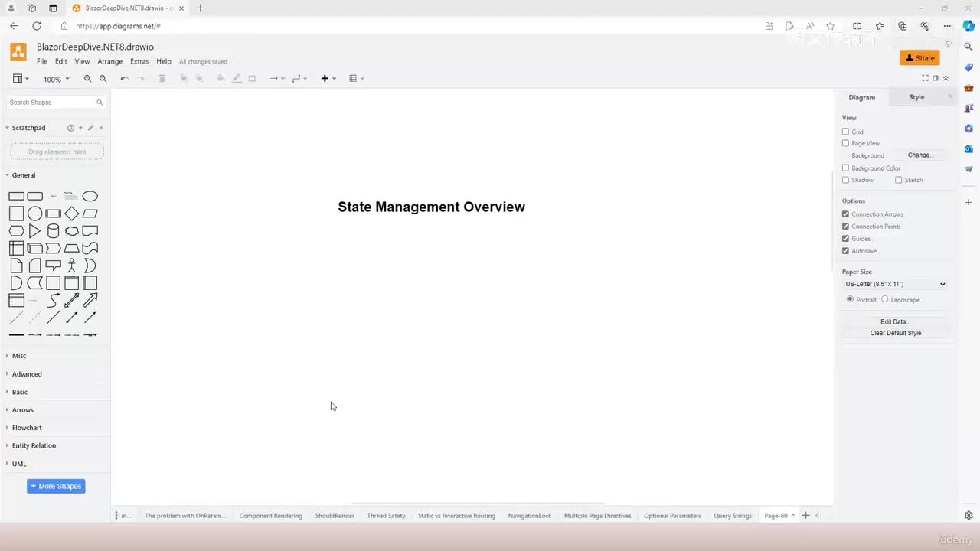The height and width of the screenshot is (551, 980).
Task: Click the Zoom In magnifier icon
Action: click(x=87, y=78)
